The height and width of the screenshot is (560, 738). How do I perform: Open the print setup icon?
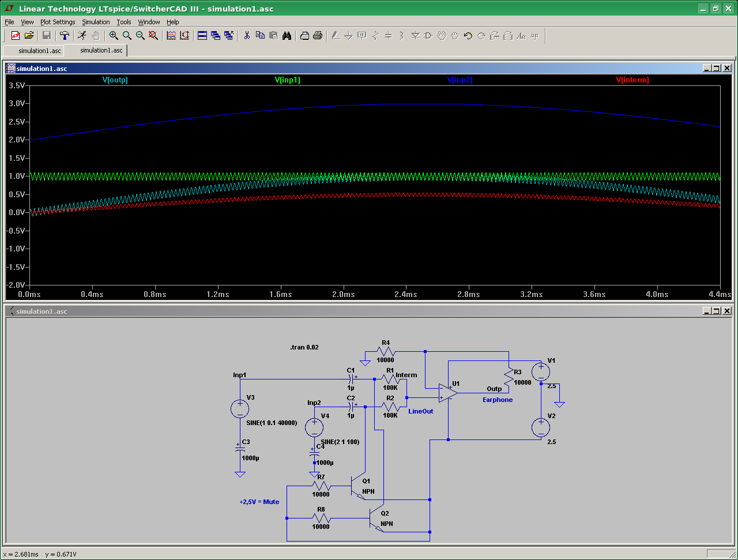[304, 36]
